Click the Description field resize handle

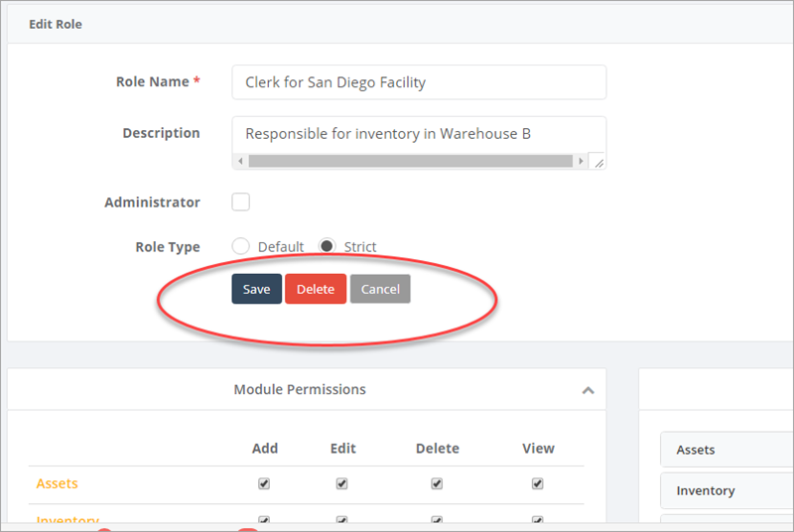pyautogui.click(x=597, y=161)
